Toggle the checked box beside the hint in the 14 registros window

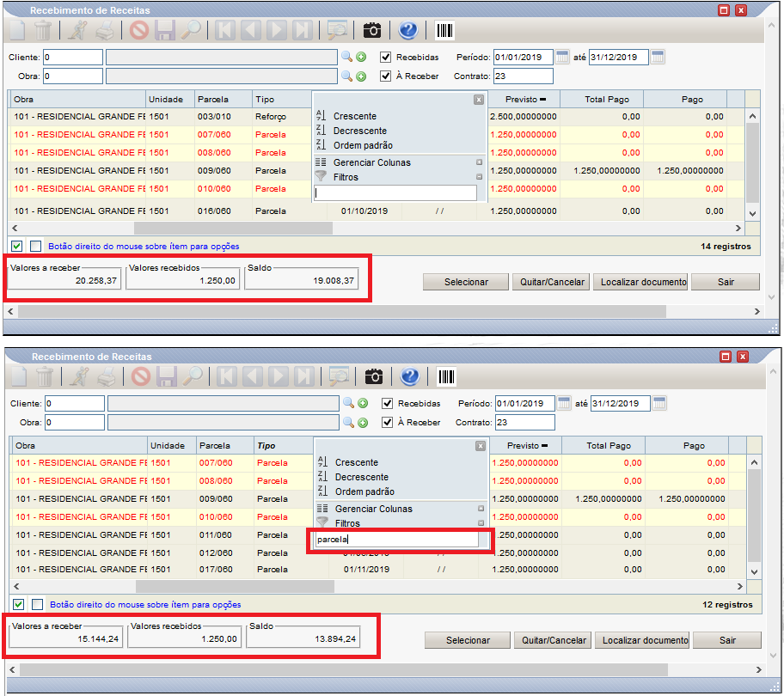(x=17, y=246)
